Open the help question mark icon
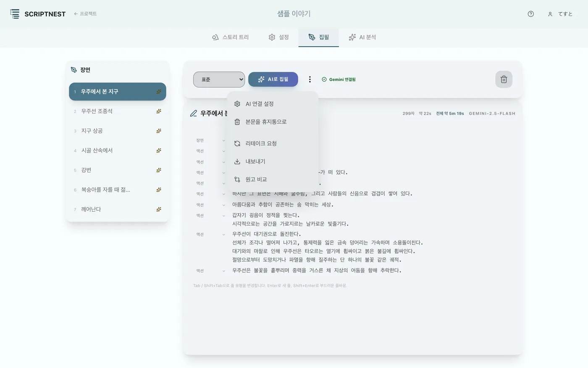This screenshot has height=368, width=588. (531, 14)
